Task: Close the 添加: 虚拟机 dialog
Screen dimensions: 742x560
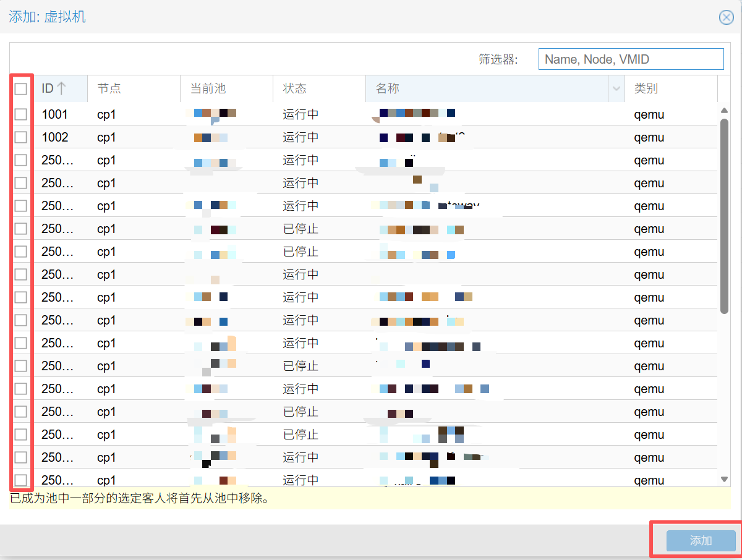Action: [726, 17]
